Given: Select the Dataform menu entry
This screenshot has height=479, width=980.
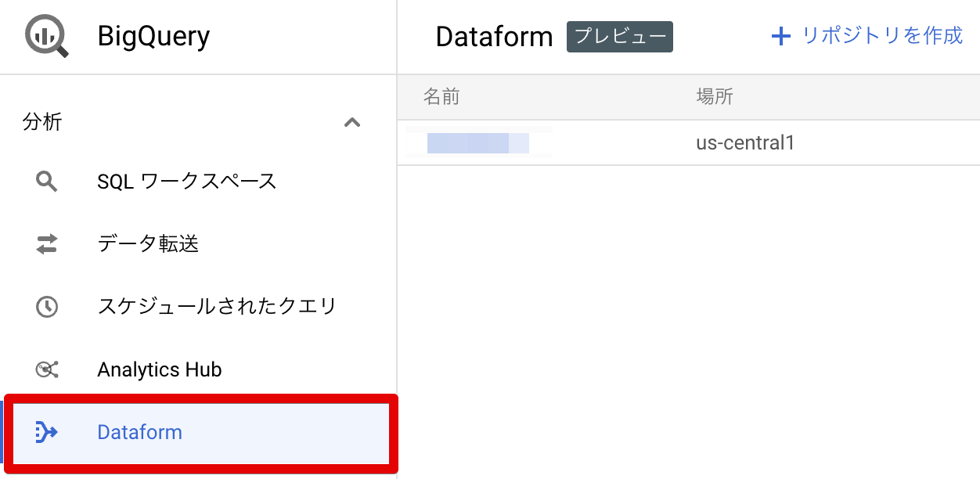Looking at the screenshot, I should (x=139, y=431).
